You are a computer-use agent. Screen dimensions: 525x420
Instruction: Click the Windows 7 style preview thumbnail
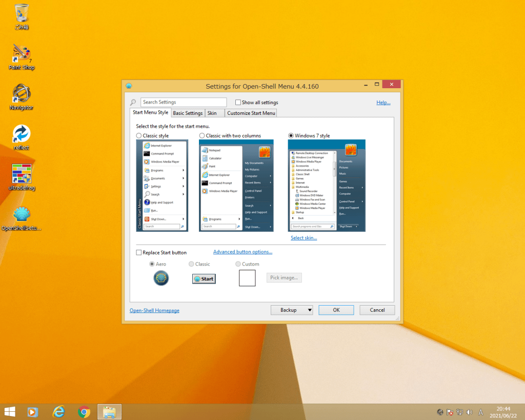coord(327,186)
